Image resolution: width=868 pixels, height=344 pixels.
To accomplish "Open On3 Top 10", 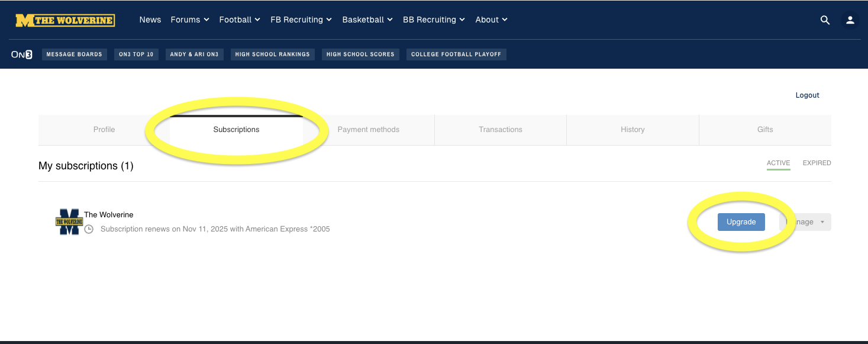I will coord(136,54).
